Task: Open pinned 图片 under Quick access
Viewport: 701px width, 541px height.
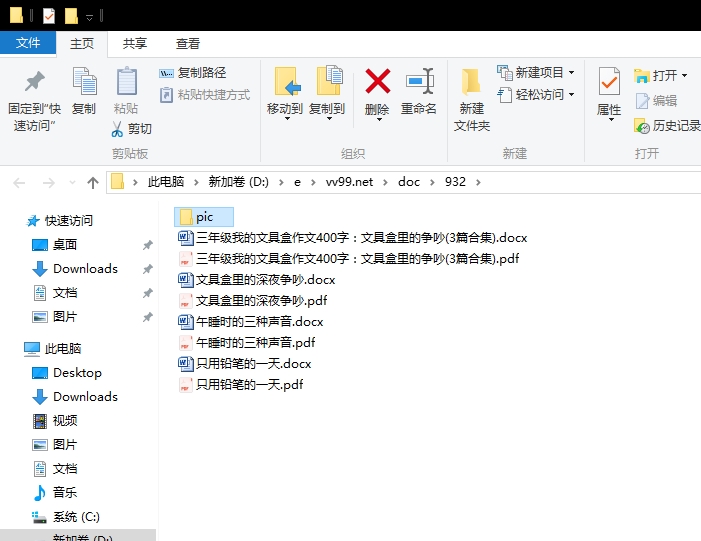Action: coord(55,317)
